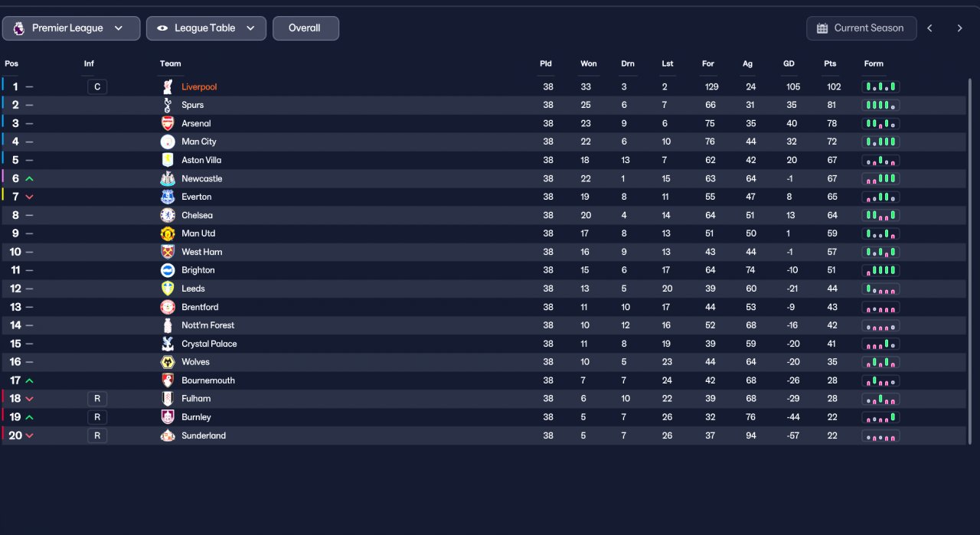This screenshot has height=535, width=980.
Task: Click the Brighton club crest
Action: click(x=168, y=270)
